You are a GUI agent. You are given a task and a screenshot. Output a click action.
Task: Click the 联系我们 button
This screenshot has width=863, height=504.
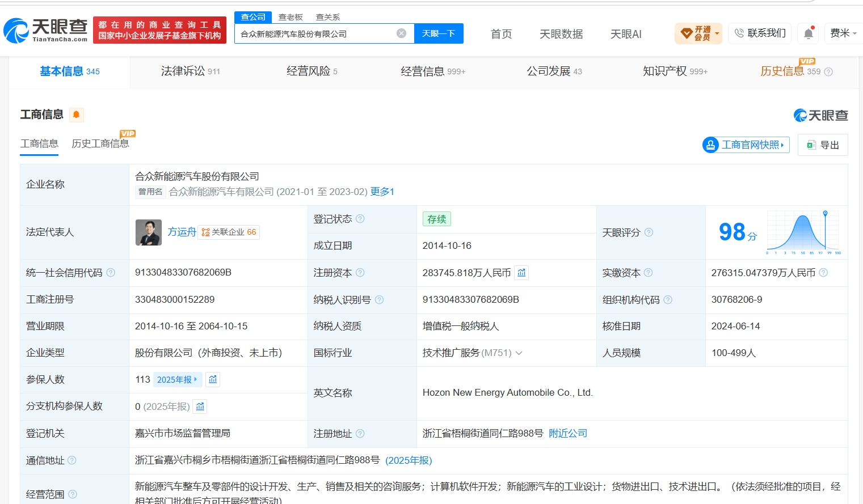[x=760, y=33]
